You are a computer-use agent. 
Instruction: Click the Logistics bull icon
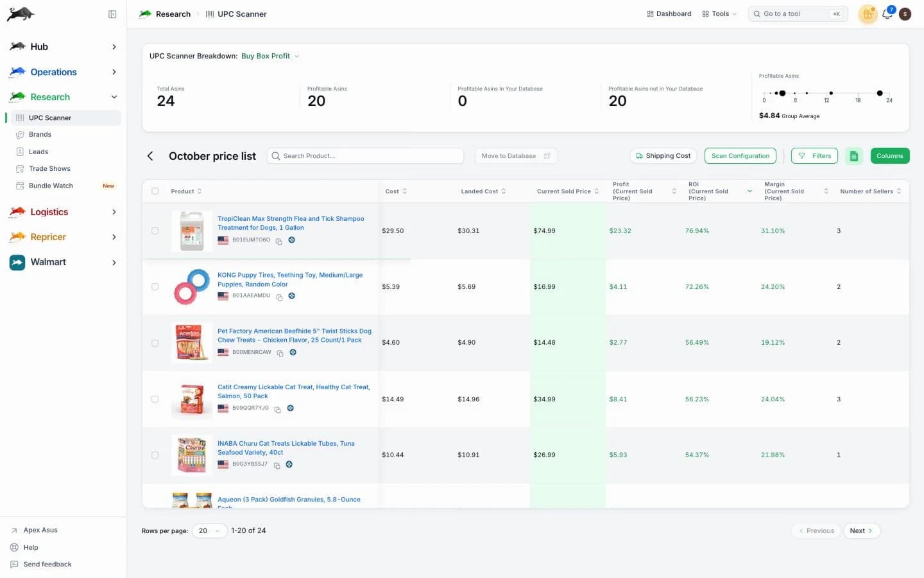pos(17,212)
